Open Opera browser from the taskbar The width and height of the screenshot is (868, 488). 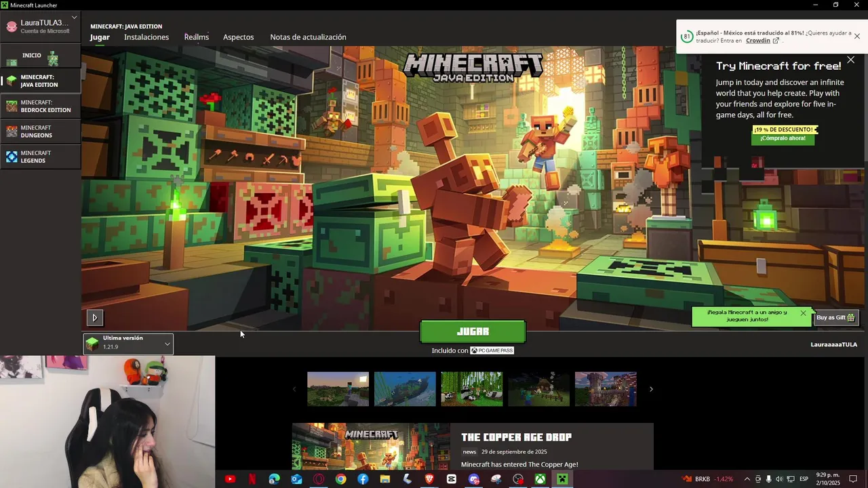(x=319, y=479)
